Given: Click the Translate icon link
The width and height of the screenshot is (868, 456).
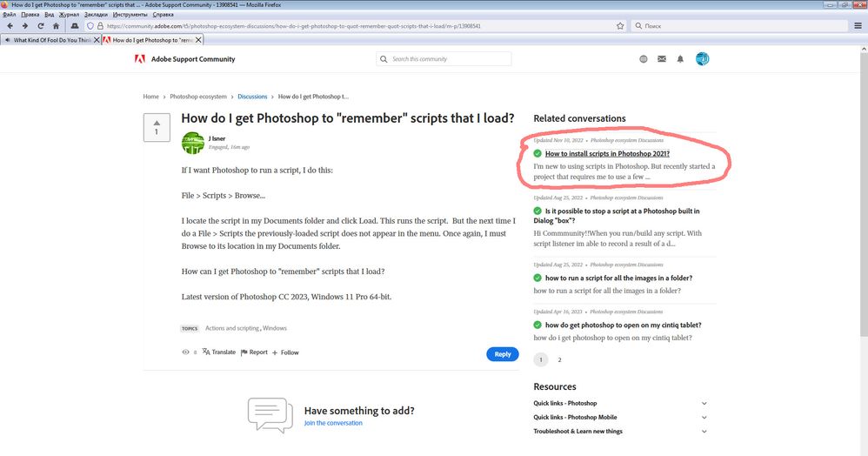Looking at the screenshot, I should point(218,352).
